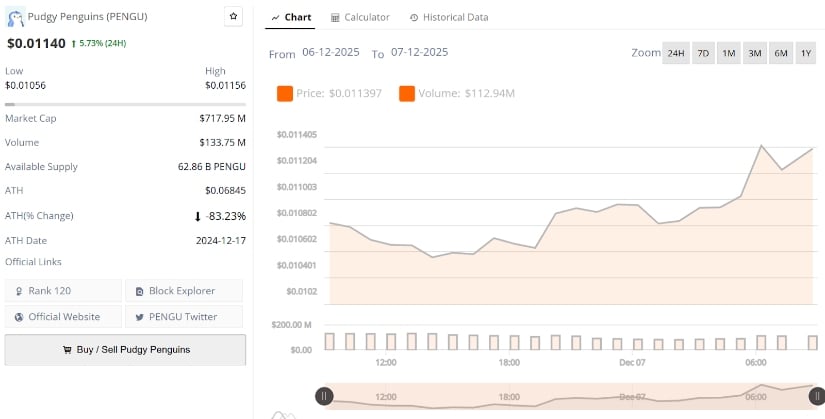This screenshot has width=825, height=419.
Task: Switch to Historical Data tab
Action: (x=449, y=17)
